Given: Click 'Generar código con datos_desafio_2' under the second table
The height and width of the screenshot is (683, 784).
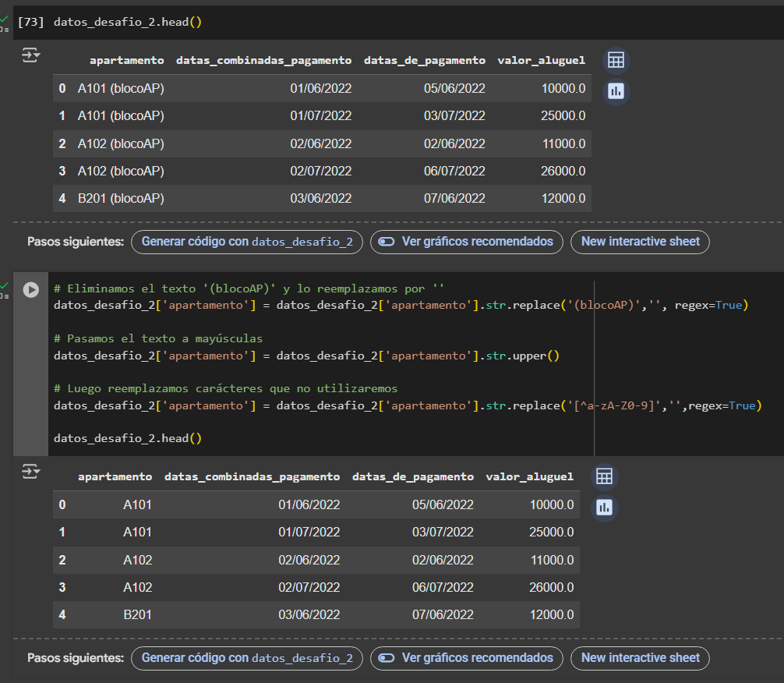Looking at the screenshot, I should [247, 658].
